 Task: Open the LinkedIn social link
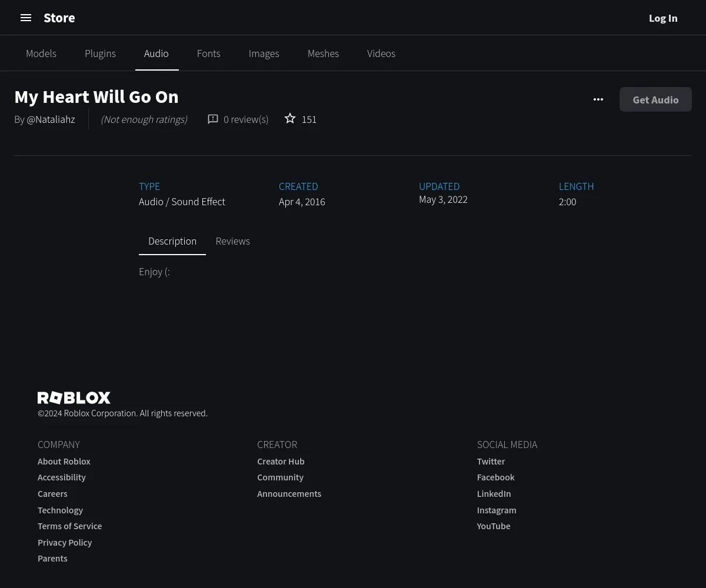click(494, 494)
